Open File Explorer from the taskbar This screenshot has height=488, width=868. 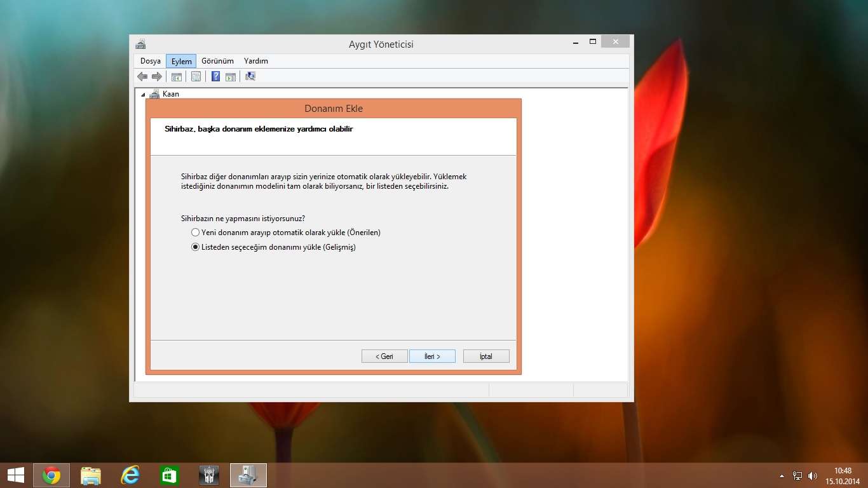click(91, 475)
